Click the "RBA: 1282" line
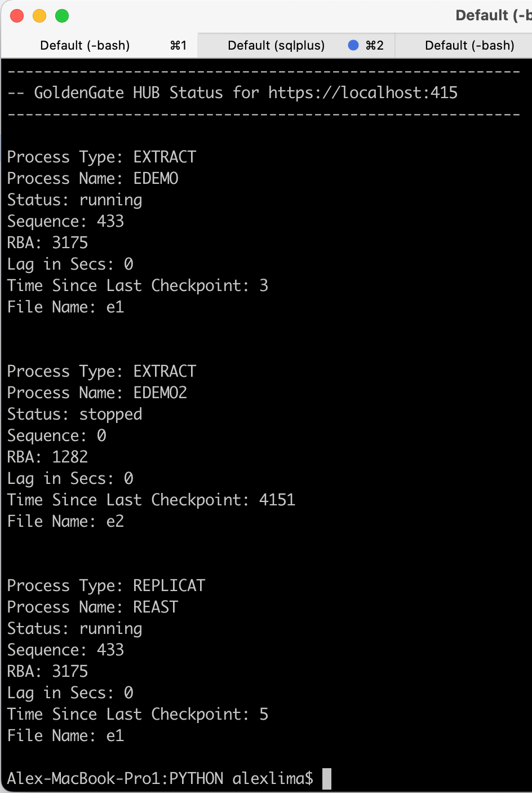Viewport: 532px width, 793px height. (47, 457)
